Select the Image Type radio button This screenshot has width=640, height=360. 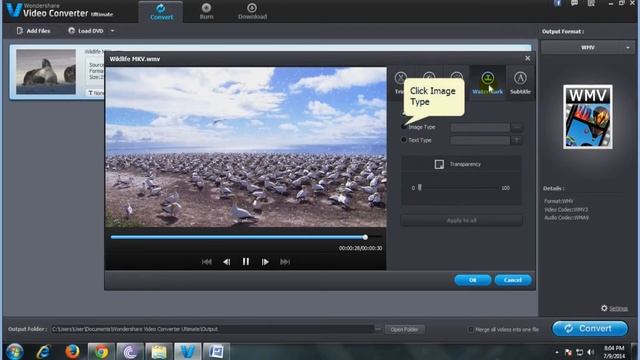[404, 127]
